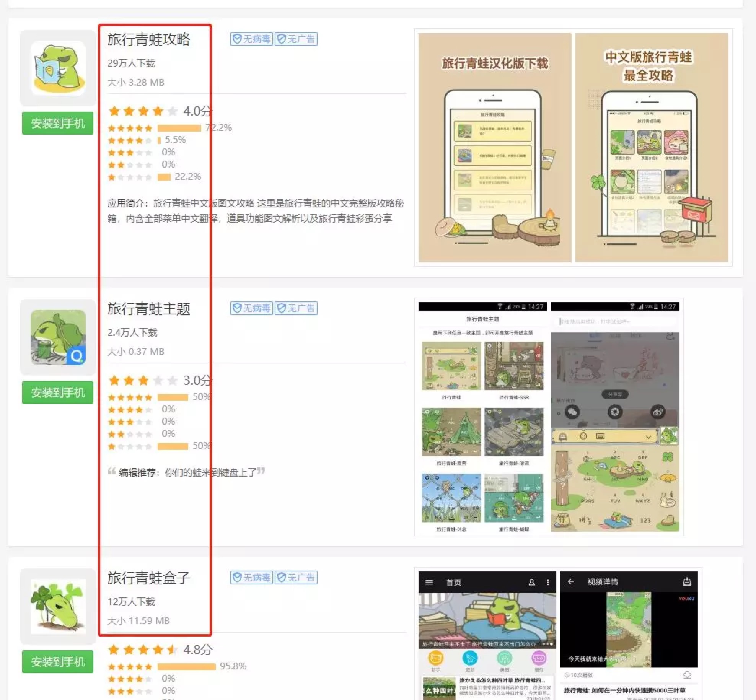Click the 无病毒 badge for 旅行青蛙盒子

(251, 578)
